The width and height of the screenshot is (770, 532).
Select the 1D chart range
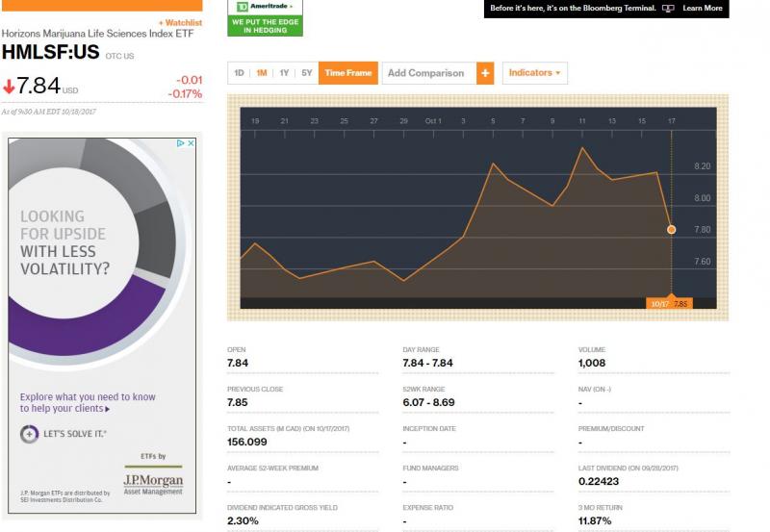[x=239, y=73]
